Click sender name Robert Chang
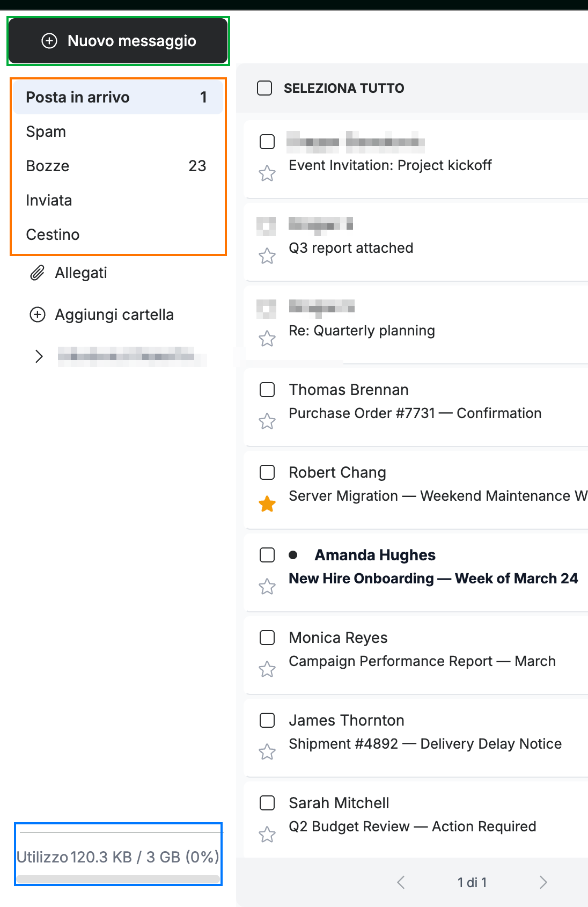The width and height of the screenshot is (588, 907). (x=337, y=472)
